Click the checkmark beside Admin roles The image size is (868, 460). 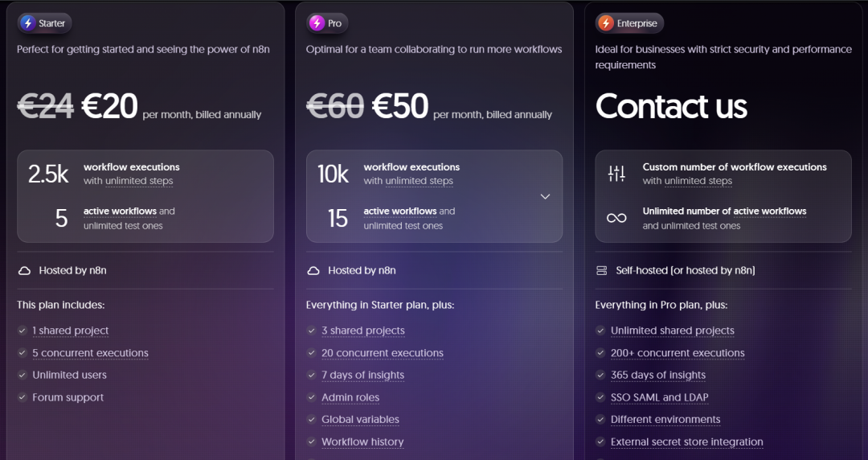coord(311,397)
